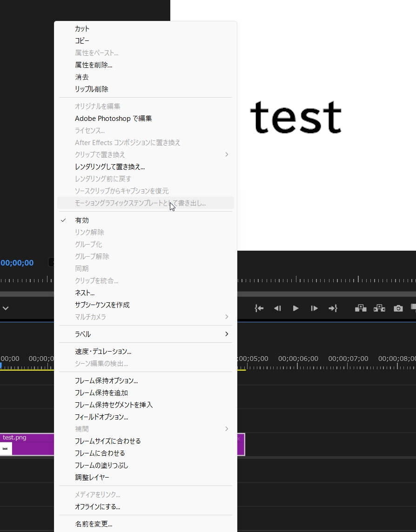The image size is (416, 532).
Task: Open the dropdown chevron left of transport controls
Action: 6,308
